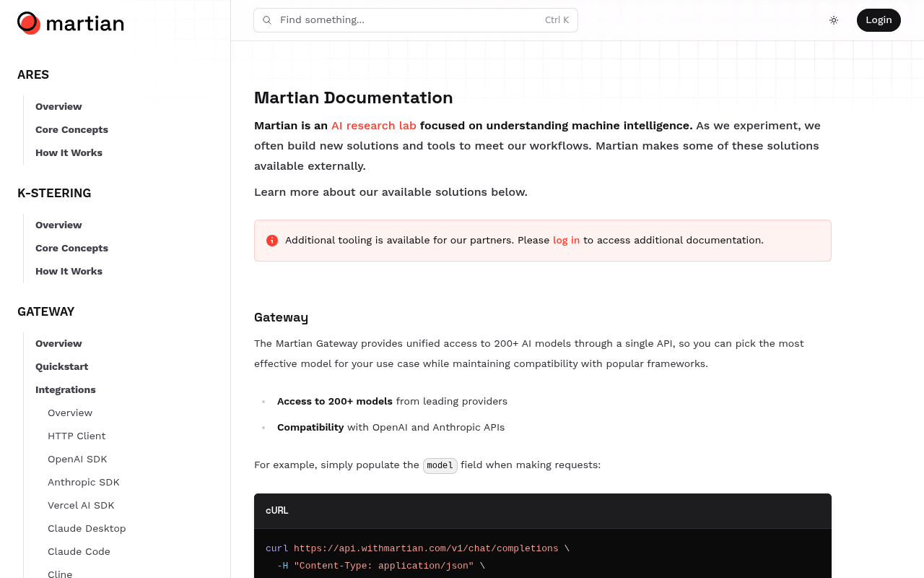Follow the log in link in the notice

[566, 241]
